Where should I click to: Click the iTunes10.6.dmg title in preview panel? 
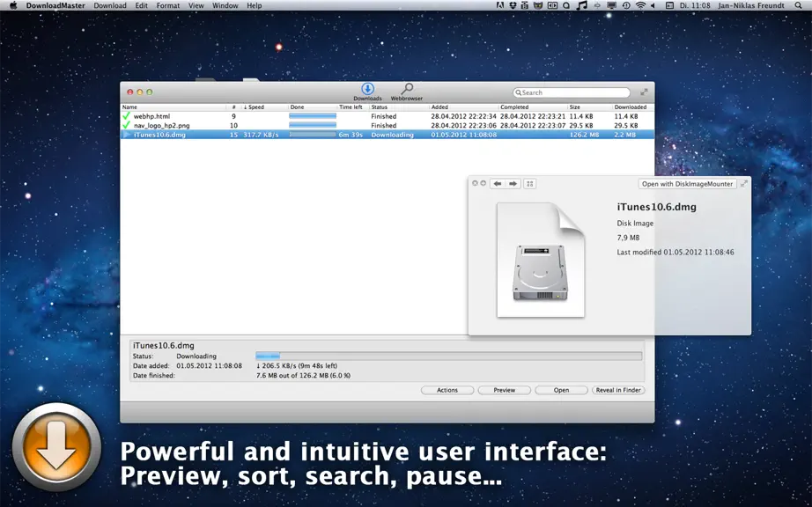(x=657, y=207)
